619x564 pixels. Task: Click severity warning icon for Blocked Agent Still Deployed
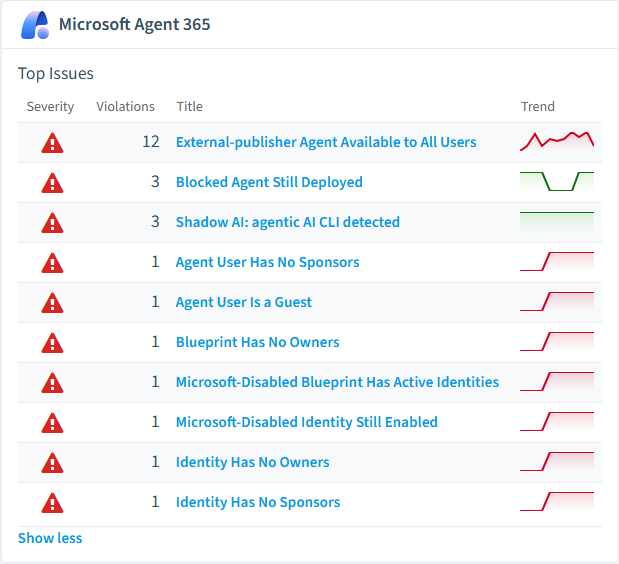53,183
